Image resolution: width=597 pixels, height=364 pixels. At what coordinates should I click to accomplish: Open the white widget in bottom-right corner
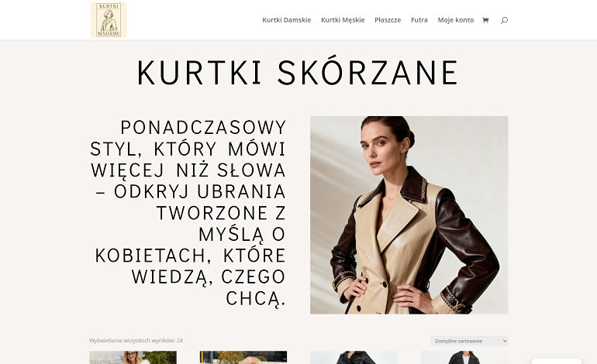[x=556, y=361]
